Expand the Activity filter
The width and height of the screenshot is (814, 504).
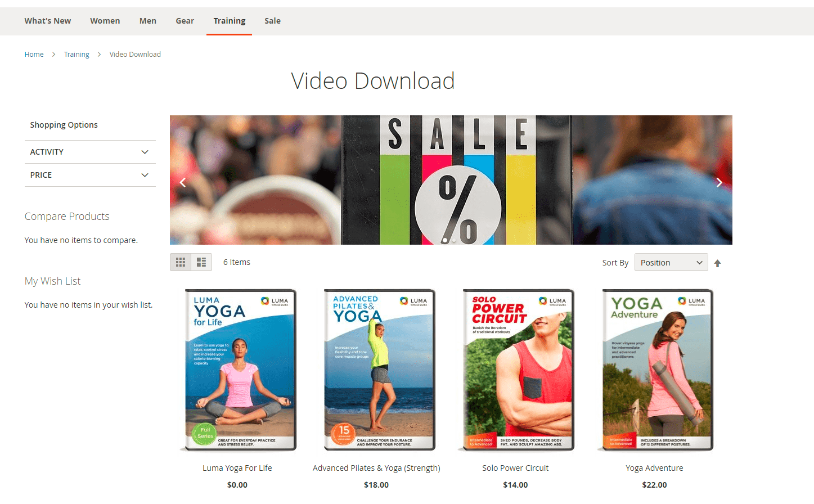[x=90, y=152]
